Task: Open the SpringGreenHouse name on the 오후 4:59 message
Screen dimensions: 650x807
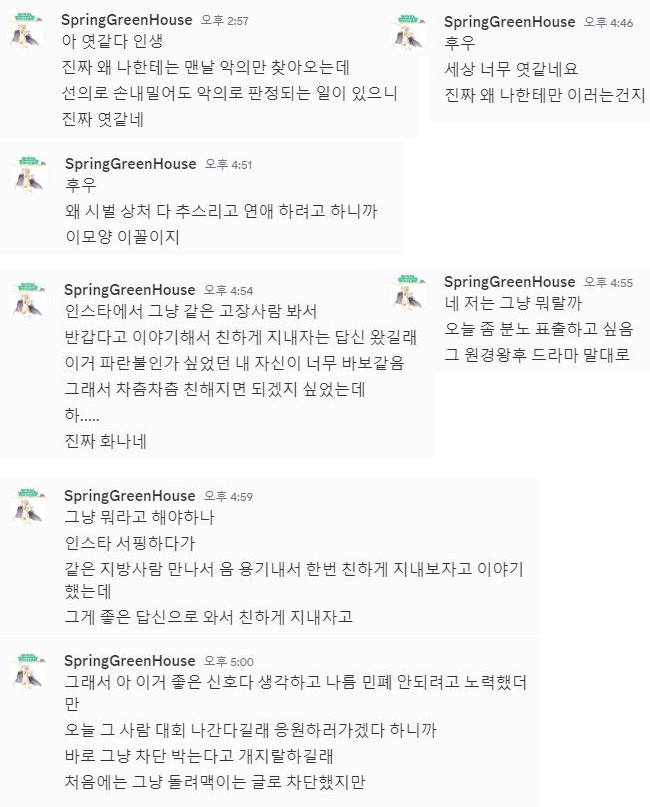Action: coord(130,495)
